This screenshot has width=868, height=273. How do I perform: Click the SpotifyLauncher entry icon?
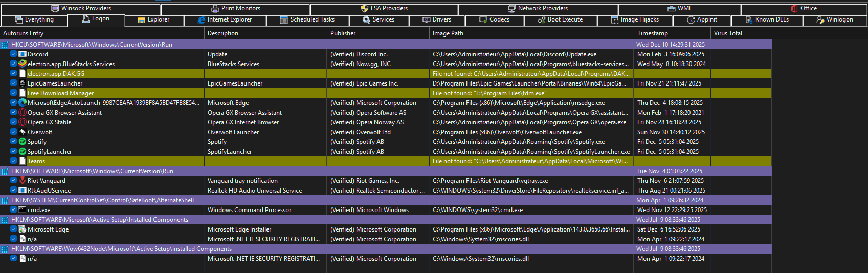tap(23, 151)
